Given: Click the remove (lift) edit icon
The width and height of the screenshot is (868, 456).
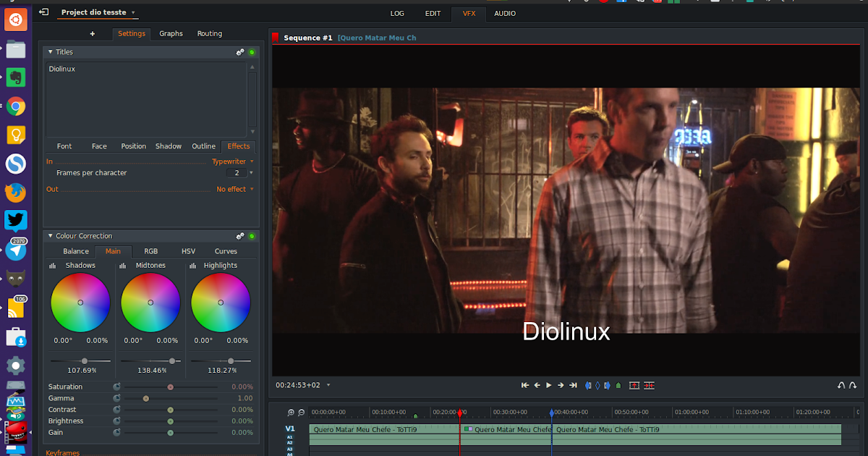Looking at the screenshot, I should pyautogui.click(x=634, y=386).
